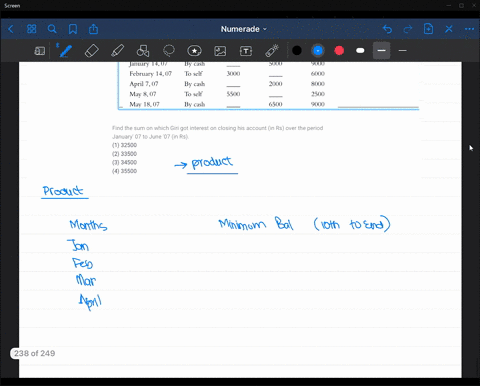Redo the last action

(x=408, y=29)
